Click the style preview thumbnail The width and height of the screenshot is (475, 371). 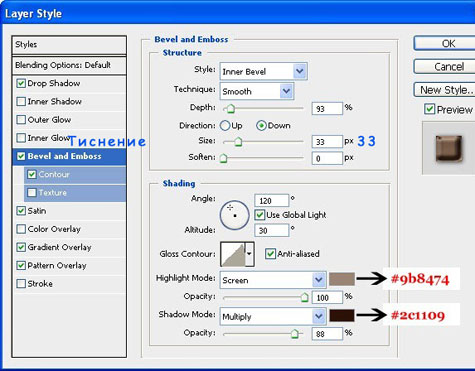tap(448, 148)
